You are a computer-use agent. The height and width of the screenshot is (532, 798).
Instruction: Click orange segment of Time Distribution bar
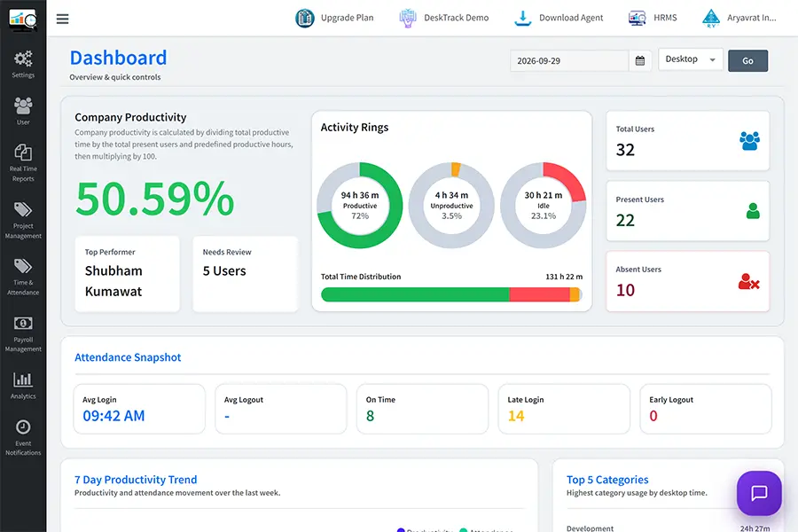pos(575,294)
